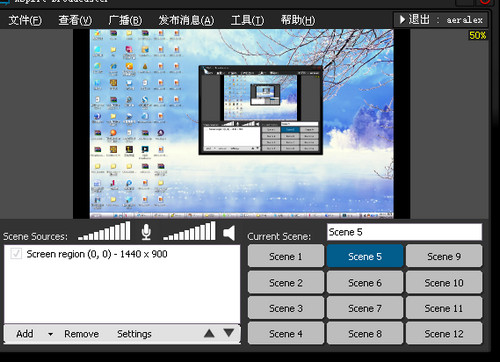Click the play arrow next to 退出
Image resolution: width=500 pixels, height=362 pixels.
click(402, 20)
